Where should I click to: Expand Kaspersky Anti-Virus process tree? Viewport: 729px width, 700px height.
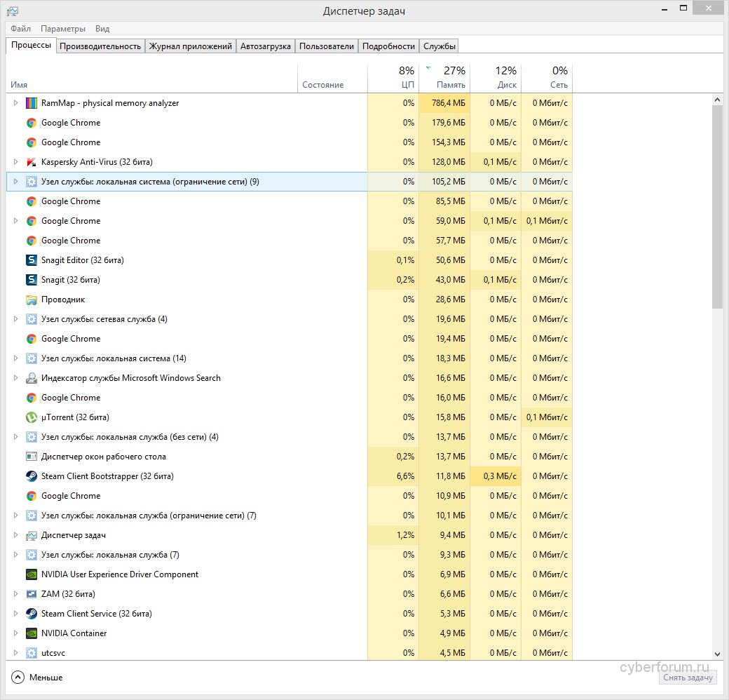pos(16,162)
